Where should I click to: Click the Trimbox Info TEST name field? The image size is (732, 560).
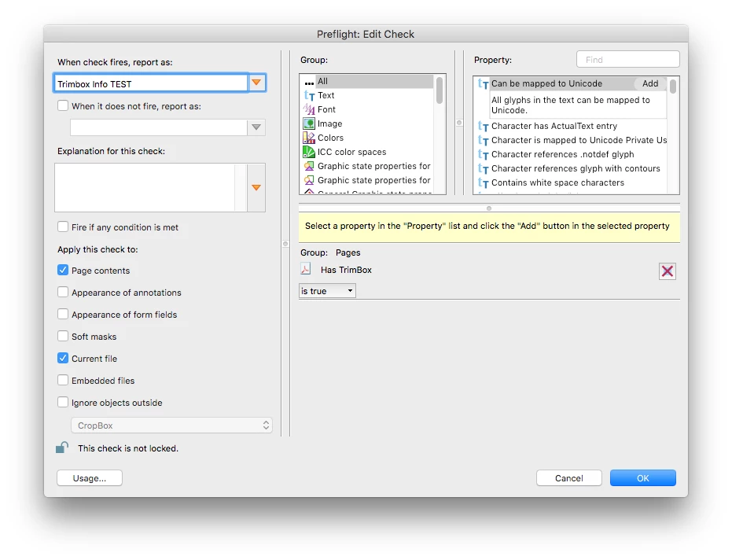[151, 83]
